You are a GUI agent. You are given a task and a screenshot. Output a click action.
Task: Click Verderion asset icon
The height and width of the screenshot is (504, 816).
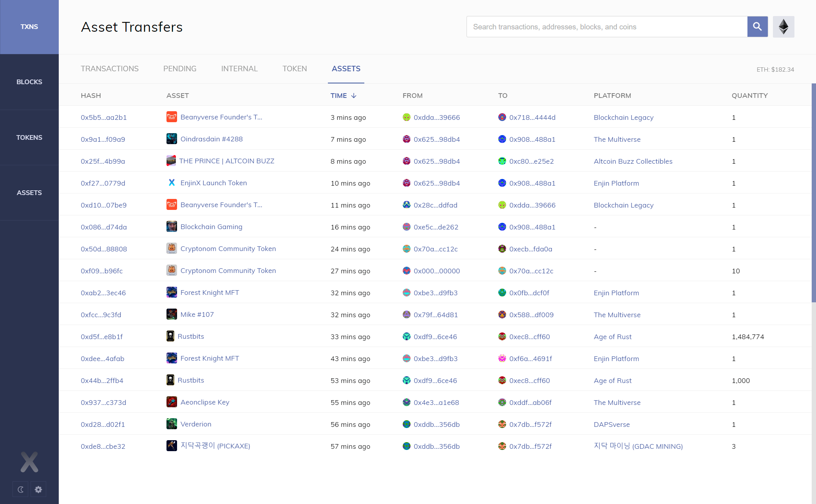coord(172,424)
